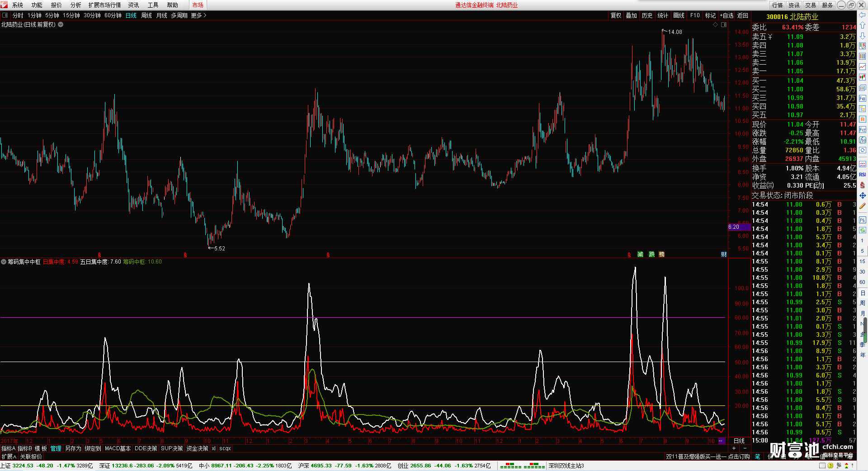
Task: Click the 双11 promotion link in status bar
Action: 708,457
